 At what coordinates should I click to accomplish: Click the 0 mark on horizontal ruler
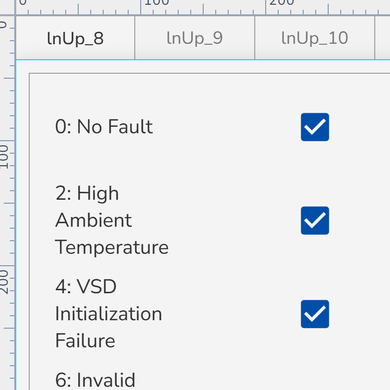[x=23, y=3]
